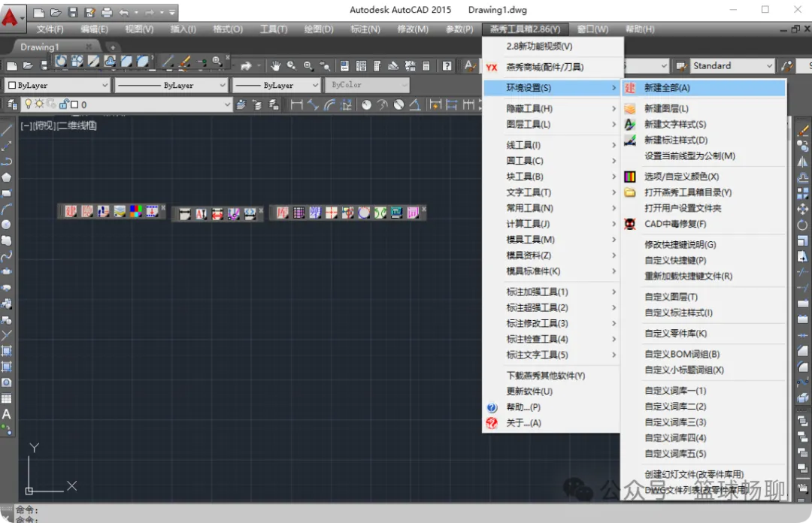The height and width of the screenshot is (523, 812).
Task: Open the 标注(N) menu
Action: [365, 29]
